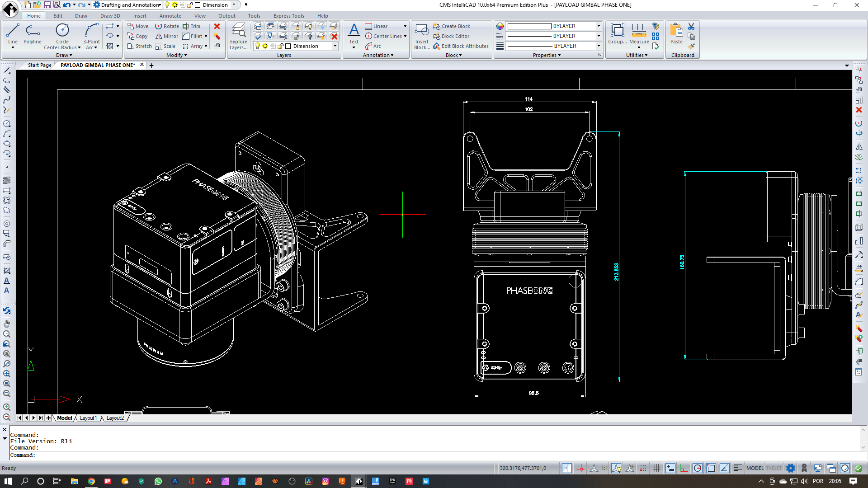Open Explore Layers
The width and height of the screenshot is (868, 488).
click(238, 36)
